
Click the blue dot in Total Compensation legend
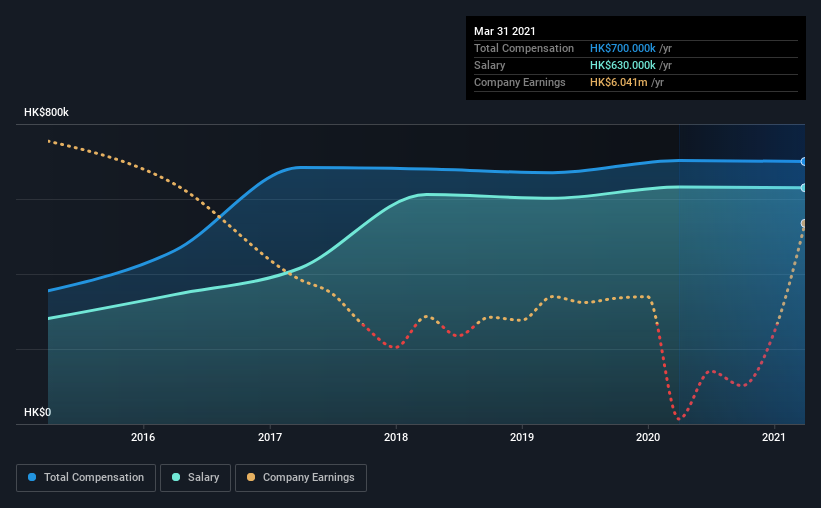click(x=32, y=477)
